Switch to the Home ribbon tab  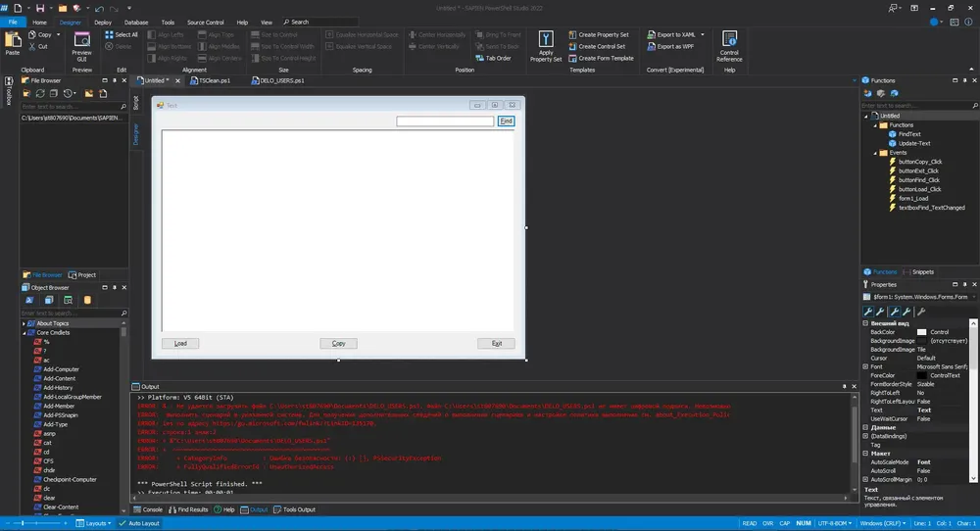click(x=39, y=23)
